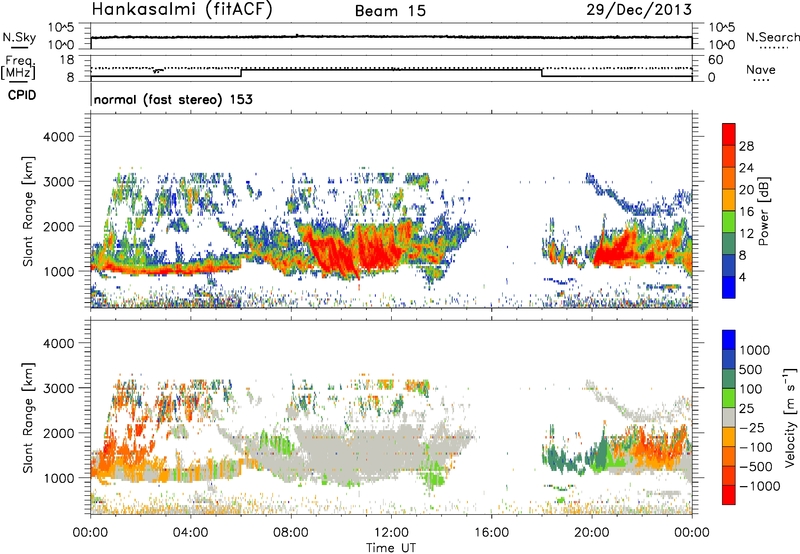Click the 'Velocity [m s⁻¹]' color bar label
The height and width of the screenshot is (554, 800).
pos(790,417)
